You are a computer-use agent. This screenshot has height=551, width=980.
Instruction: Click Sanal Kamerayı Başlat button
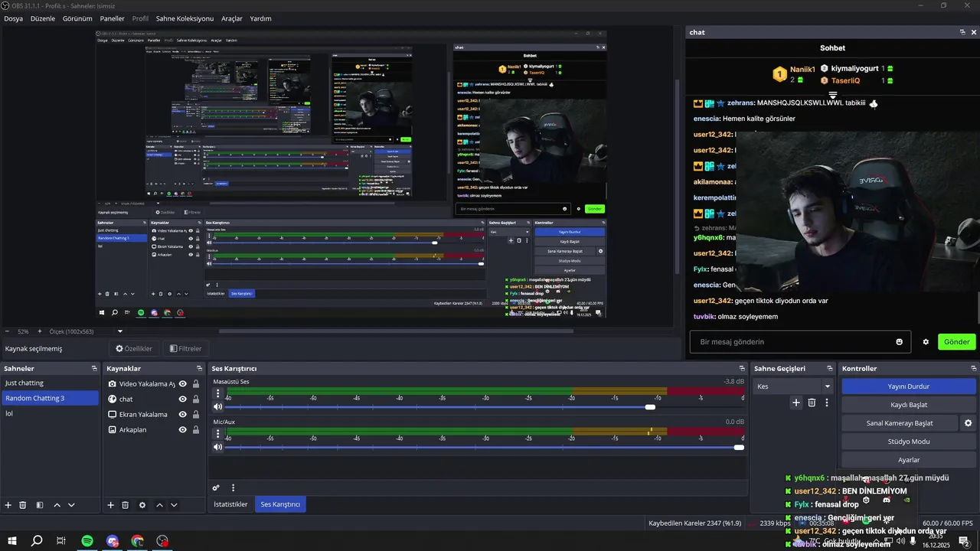(900, 423)
